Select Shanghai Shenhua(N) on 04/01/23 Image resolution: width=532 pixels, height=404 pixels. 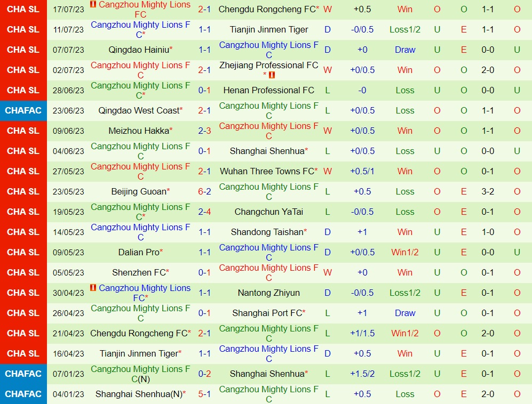coord(139,394)
